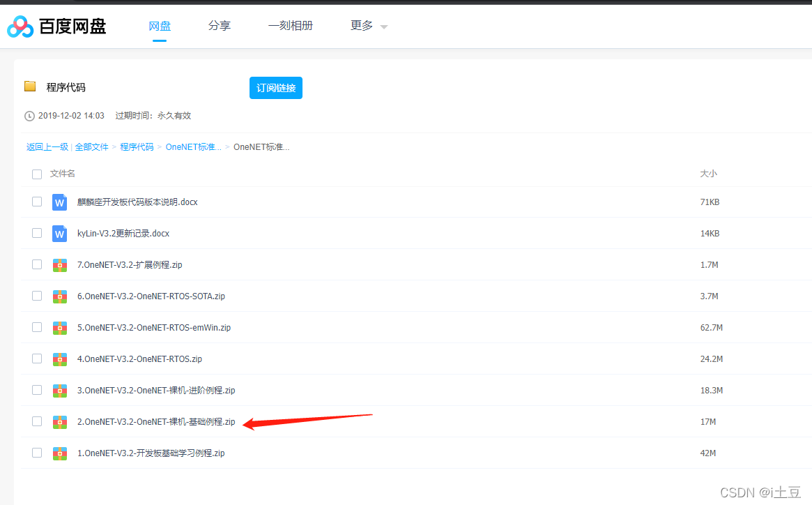This screenshot has height=505, width=812.
Task: Open file 4.OneNET-V3.2-OneNET-RTOS.zip
Action: (x=139, y=359)
